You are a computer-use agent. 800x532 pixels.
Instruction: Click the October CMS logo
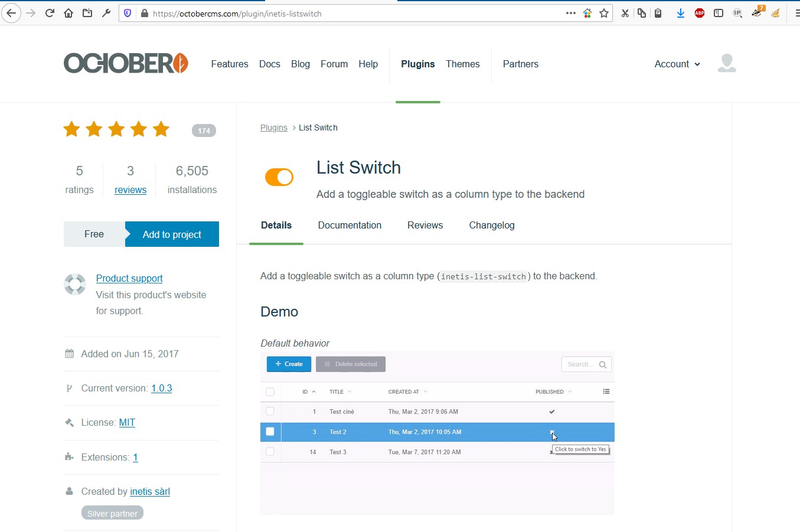coord(126,63)
